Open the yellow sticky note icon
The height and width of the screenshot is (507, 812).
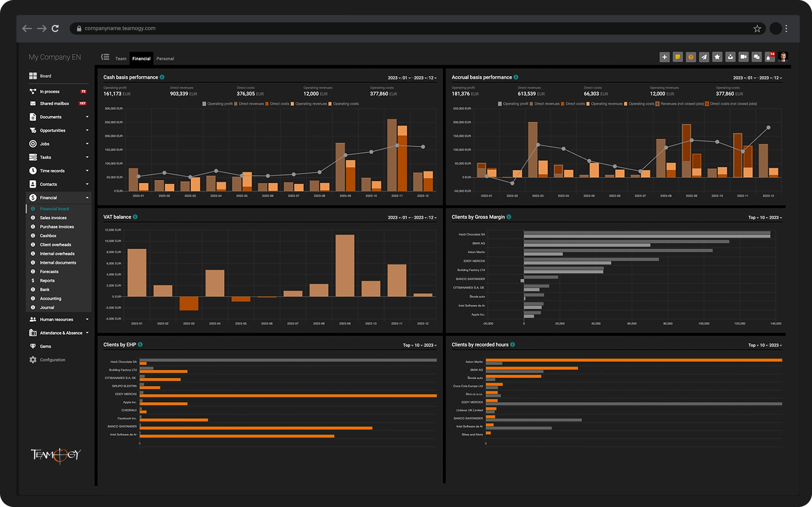(678, 57)
